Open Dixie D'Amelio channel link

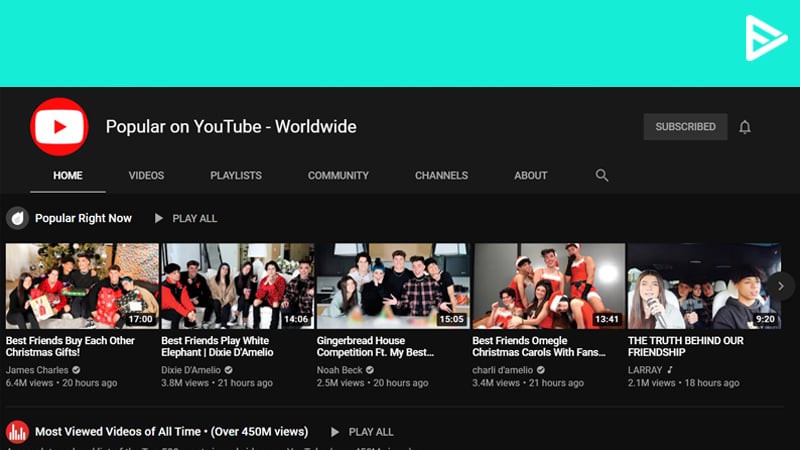(191, 370)
